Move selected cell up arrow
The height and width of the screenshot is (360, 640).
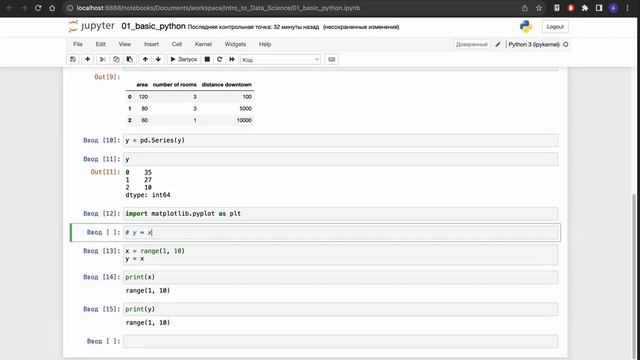[145, 60]
